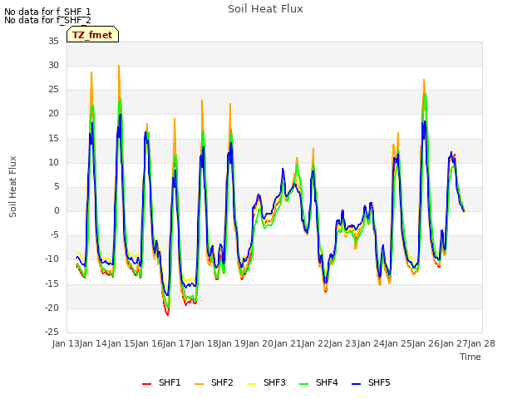532x399 pixels.
Task: Click the SHF4 legend label
Action: click(327, 382)
